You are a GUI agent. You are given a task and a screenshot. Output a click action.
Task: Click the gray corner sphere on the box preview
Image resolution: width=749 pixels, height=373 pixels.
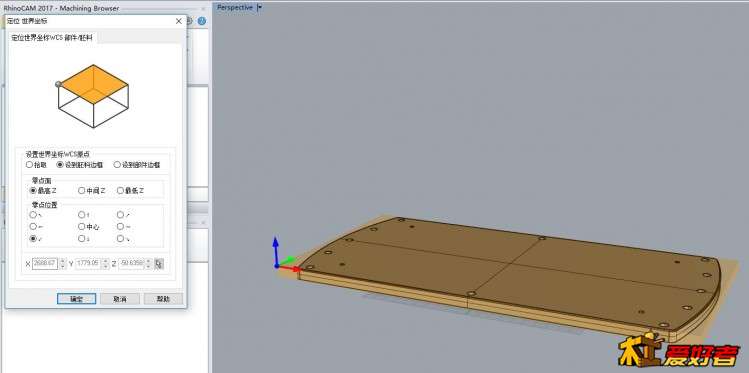[58, 84]
